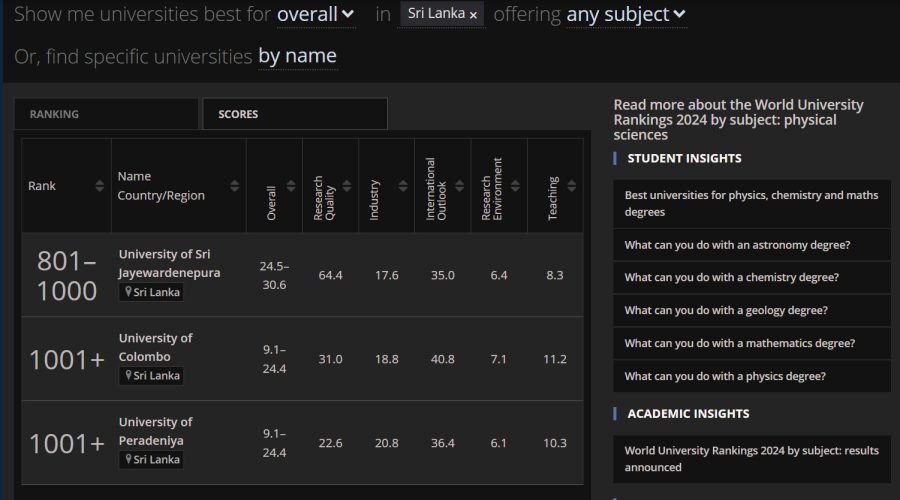Image resolution: width=900 pixels, height=500 pixels.
Task: Open the 'overall' ranking criteria dropdown
Action: [315, 15]
